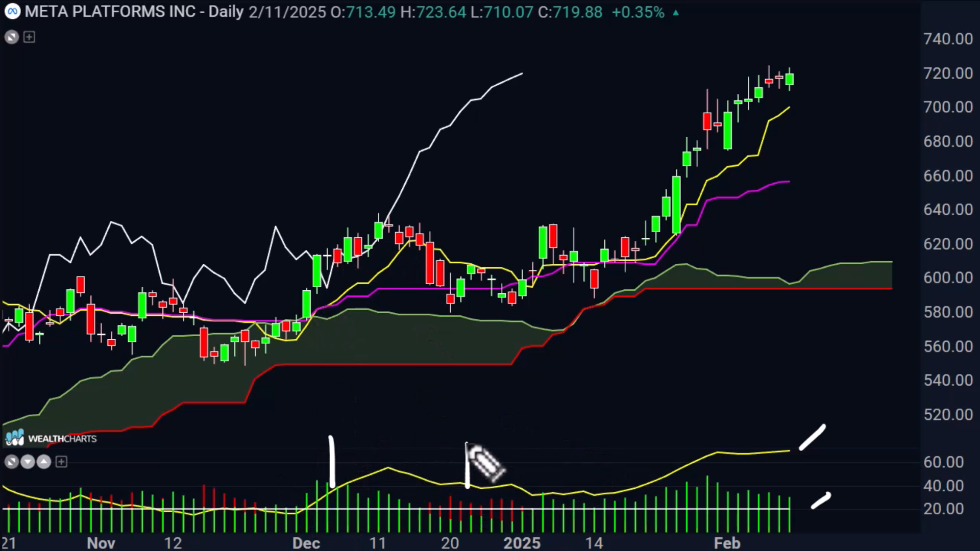Click the 2025 label on time axis
This screenshot has height=551, width=980.
point(522,543)
